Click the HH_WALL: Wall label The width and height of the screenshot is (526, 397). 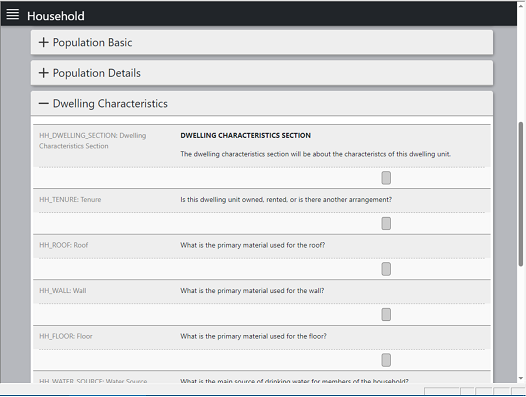63,291
